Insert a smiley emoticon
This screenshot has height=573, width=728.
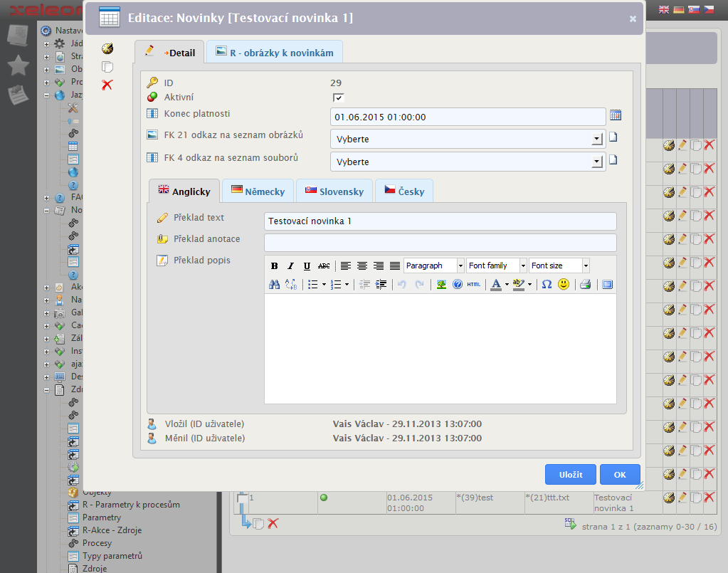(564, 284)
